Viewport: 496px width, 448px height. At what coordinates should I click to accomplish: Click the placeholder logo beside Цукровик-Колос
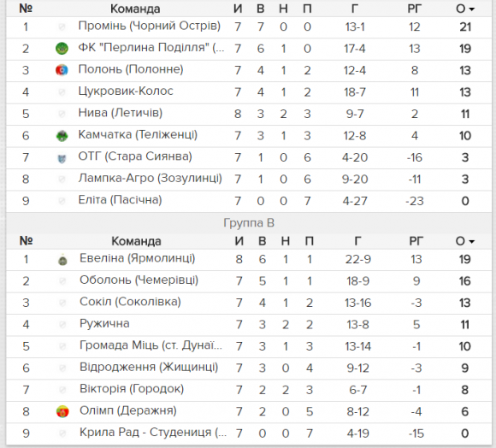(x=62, y=92)
